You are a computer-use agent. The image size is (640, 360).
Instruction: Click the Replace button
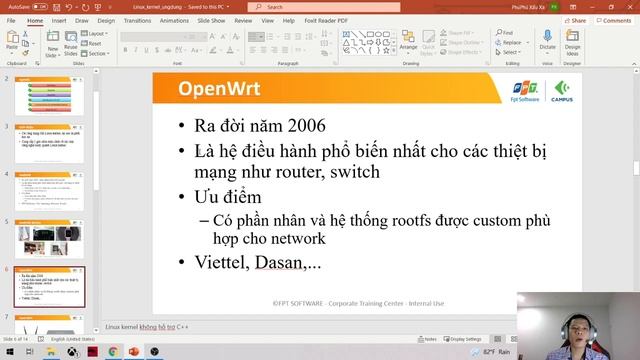[x=509, y=42]
